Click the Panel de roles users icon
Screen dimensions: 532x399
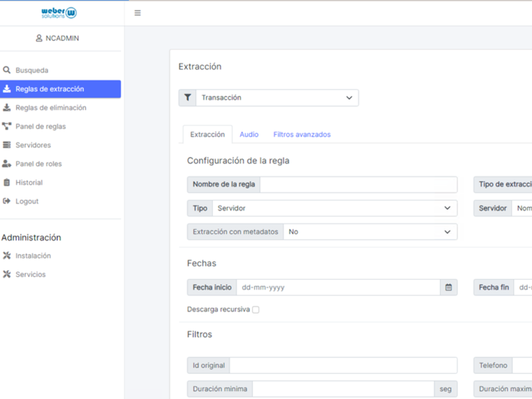point(6,164)
